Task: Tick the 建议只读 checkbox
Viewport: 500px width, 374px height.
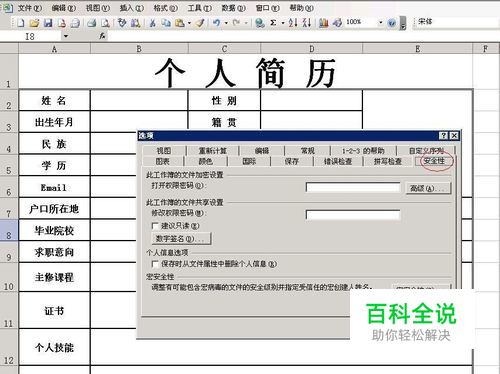Action: (x=155, y=226)
